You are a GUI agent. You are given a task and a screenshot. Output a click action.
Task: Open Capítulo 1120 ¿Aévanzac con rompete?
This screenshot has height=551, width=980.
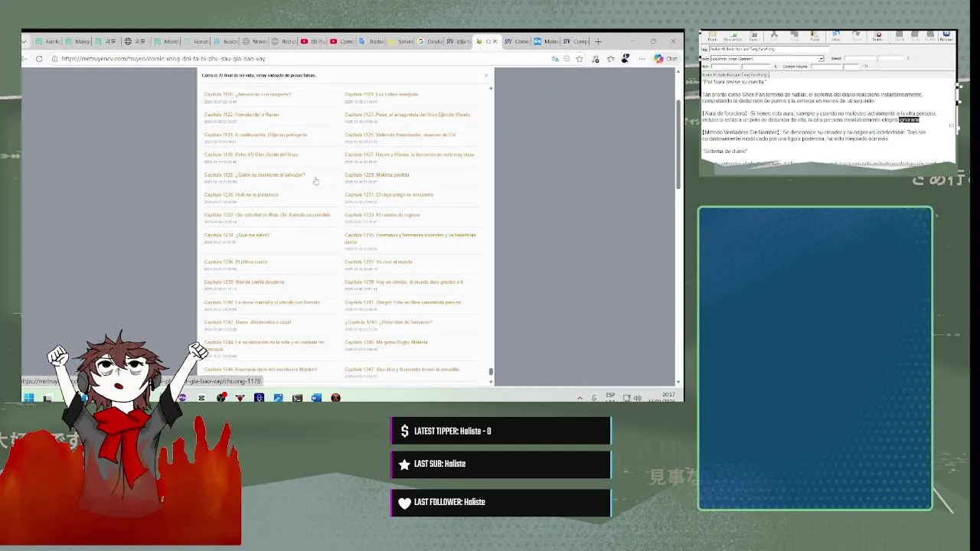[247, 94]
